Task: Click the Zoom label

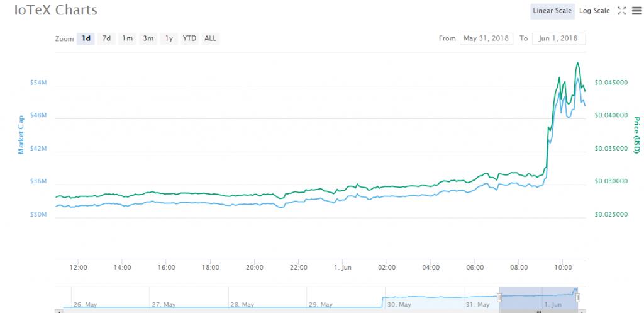Action: point(65,38)
